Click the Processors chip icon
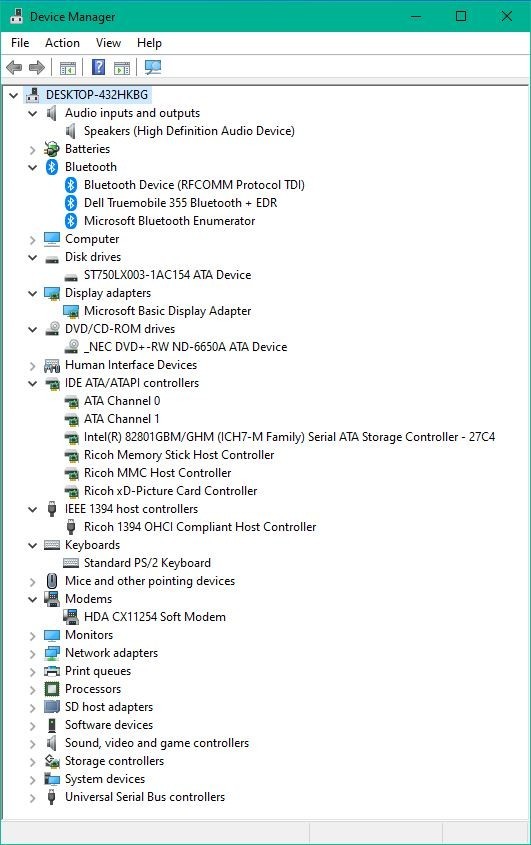 (x=52, y=689)
